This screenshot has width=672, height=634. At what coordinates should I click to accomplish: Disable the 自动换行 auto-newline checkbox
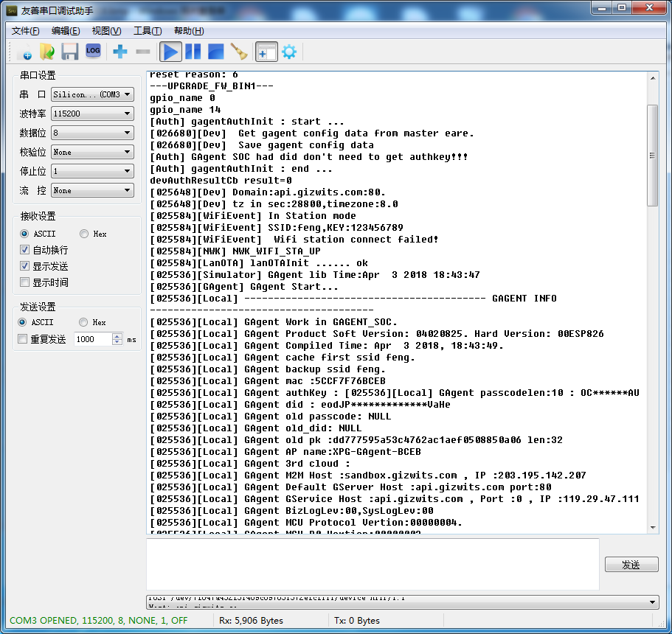click(26, 248)
